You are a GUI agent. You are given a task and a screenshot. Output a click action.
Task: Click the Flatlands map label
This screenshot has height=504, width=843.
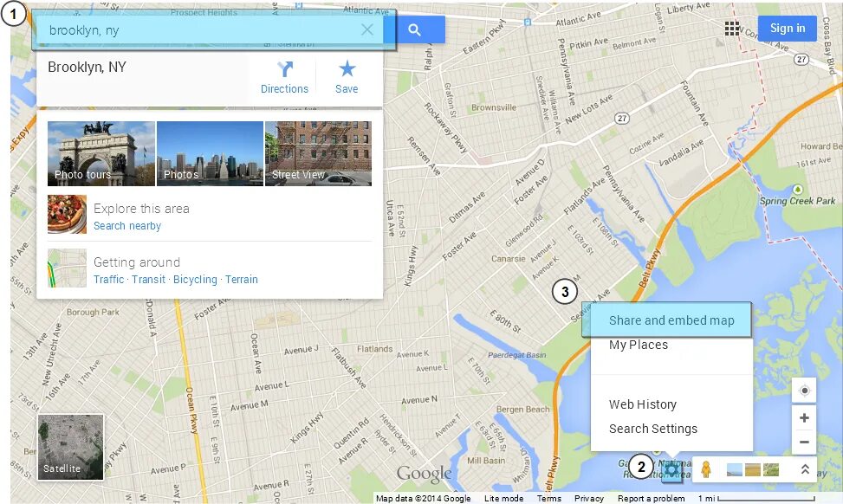pyautogui.click(x=375, y=349)
